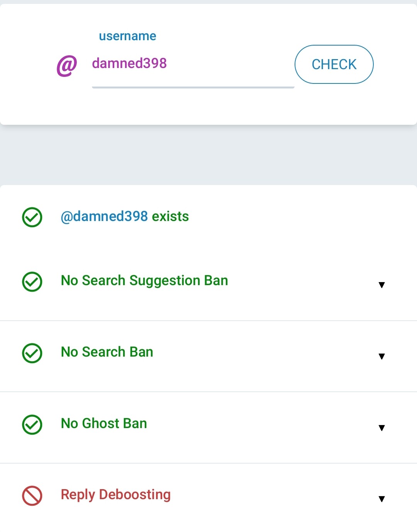This screenshot has height=532, width=417.
Task: Expand the No Ghost Ban arrow
Action: click(382, 428)
